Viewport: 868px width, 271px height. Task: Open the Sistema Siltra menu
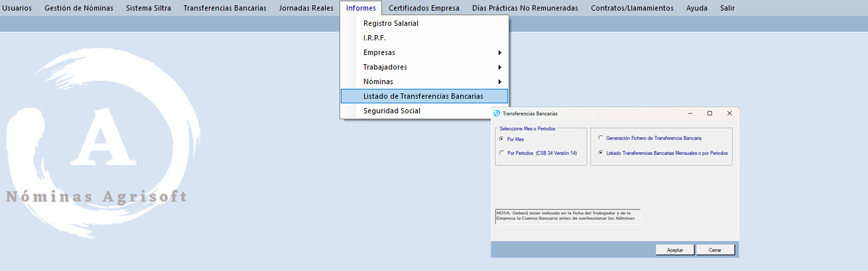148,8
